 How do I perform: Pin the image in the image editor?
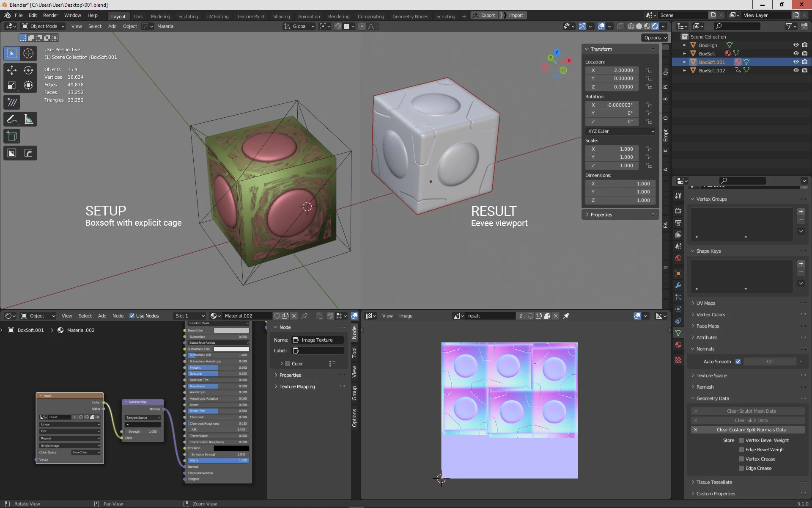click(566, 316)
